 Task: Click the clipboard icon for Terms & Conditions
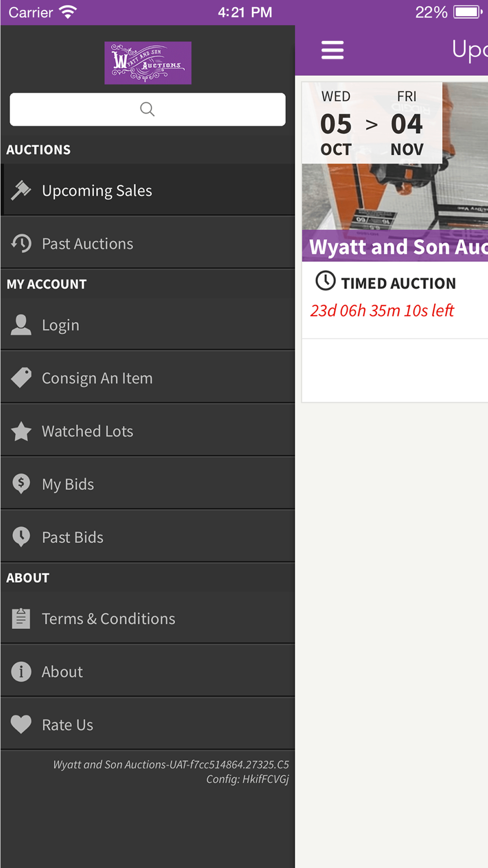coord(21,619)
